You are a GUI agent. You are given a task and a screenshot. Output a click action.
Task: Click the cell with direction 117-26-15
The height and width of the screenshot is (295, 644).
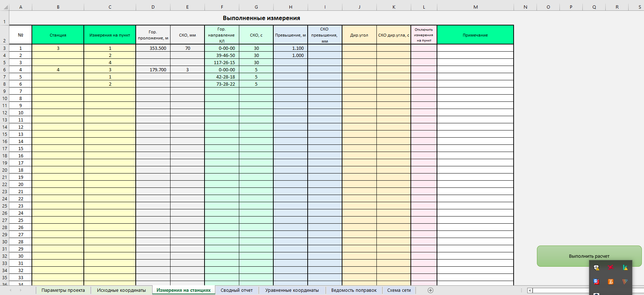coord(222,63)
